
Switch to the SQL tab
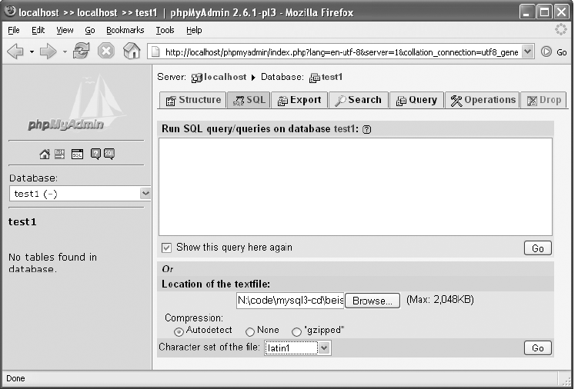249,100
